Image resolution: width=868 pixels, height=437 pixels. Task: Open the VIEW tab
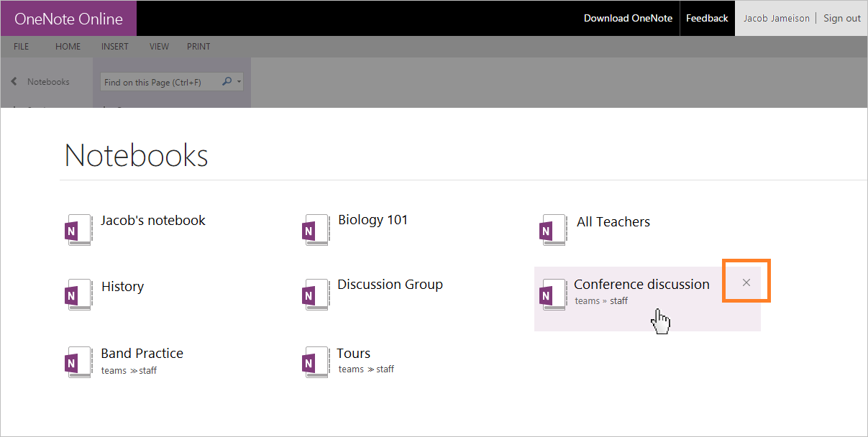coord(159,47)
